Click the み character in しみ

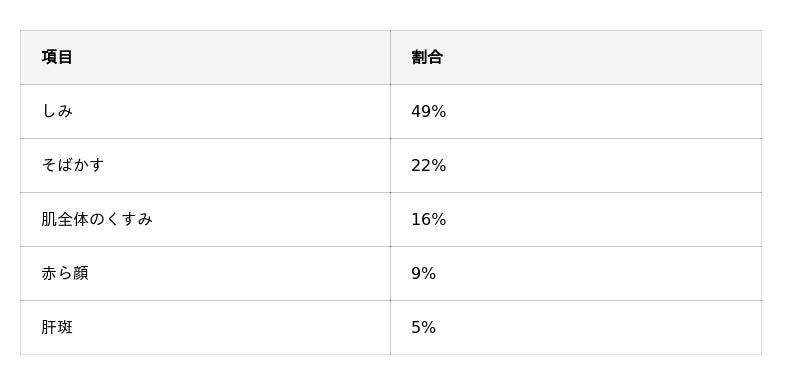pos(65,111)
